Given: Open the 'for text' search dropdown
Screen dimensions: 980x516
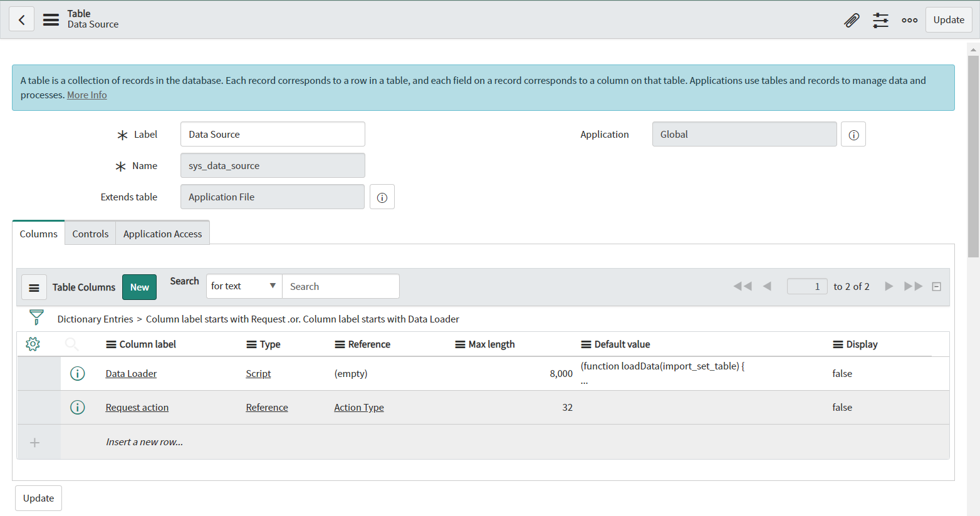Looking at the screenshot, I should pos(244,286).
